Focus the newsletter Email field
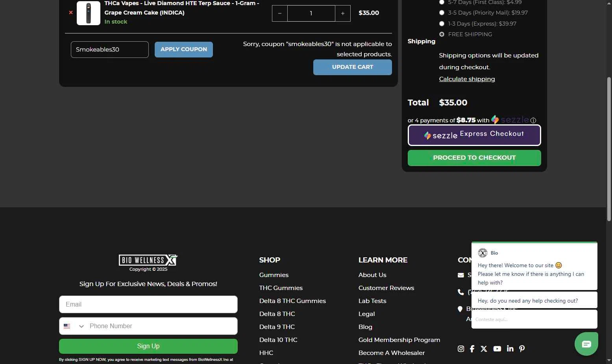 click(x=148, y=305)
